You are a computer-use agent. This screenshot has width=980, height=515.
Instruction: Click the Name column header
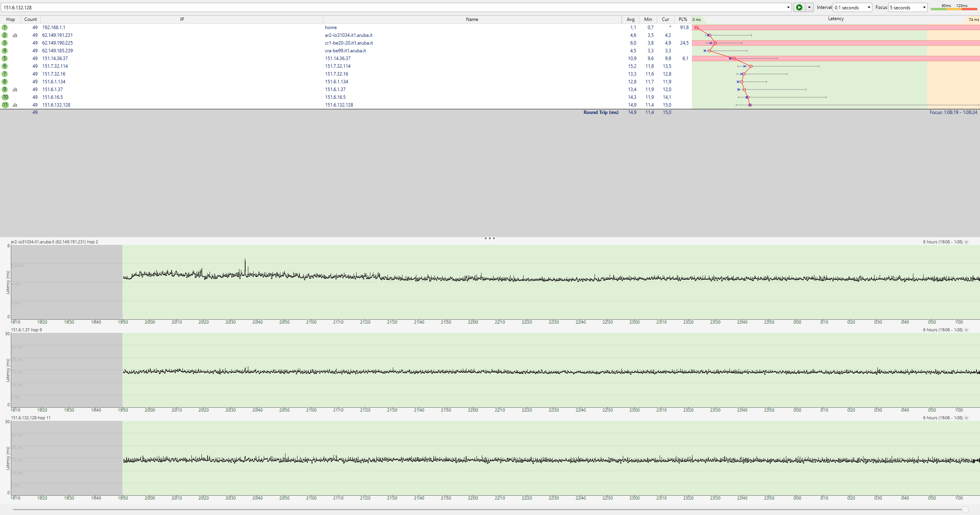tap(472, 19)
